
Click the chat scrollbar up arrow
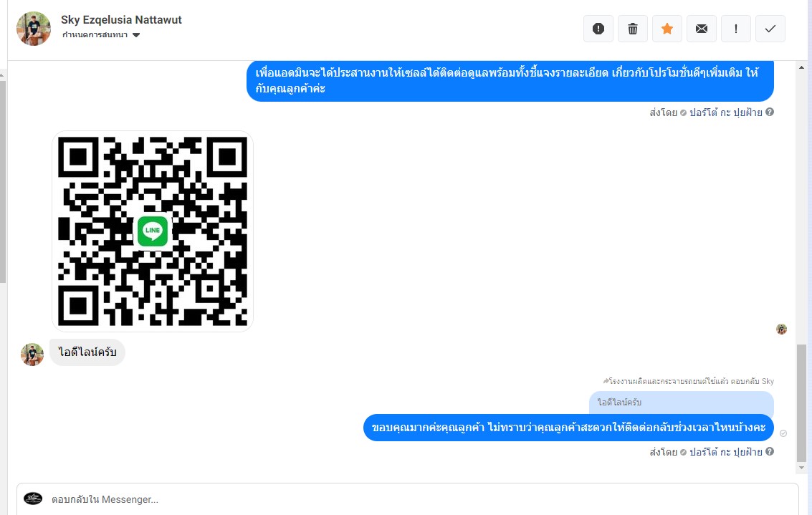coord(802,67)
